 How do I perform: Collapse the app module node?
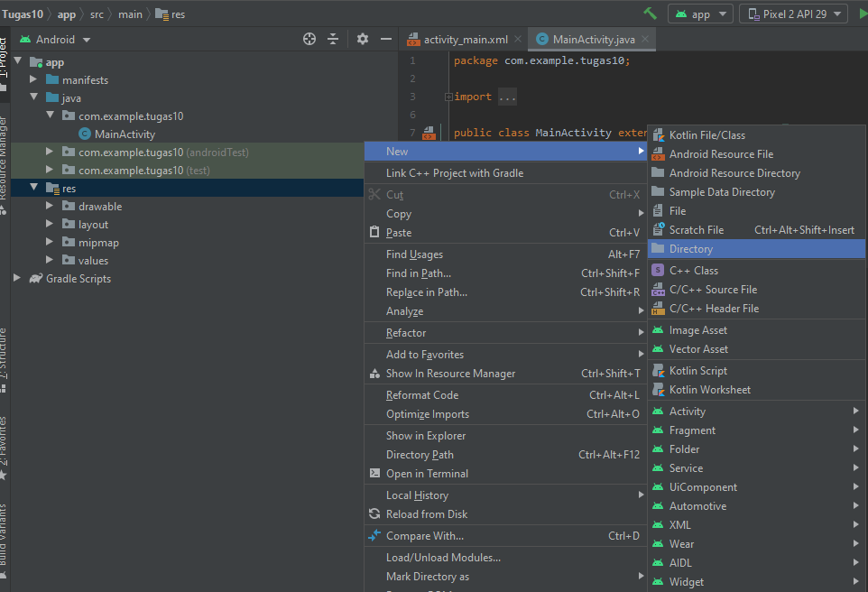pos(18,61)
